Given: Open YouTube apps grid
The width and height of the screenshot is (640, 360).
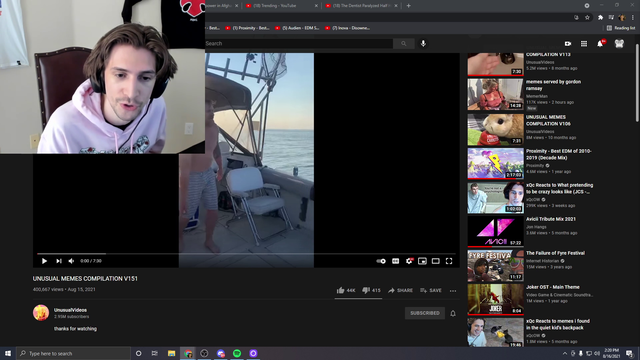Looking at the screenshot, I should (584, 44).
